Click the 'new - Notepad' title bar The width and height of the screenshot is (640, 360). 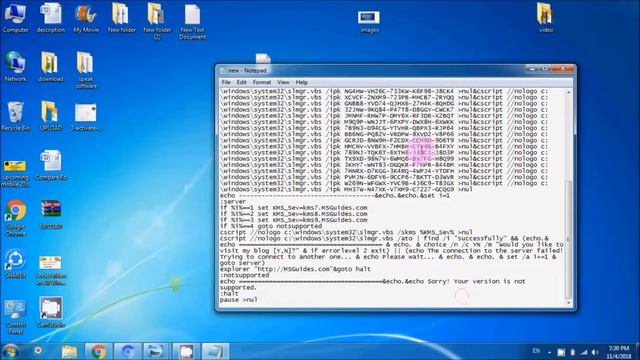[x=371, y=70]
